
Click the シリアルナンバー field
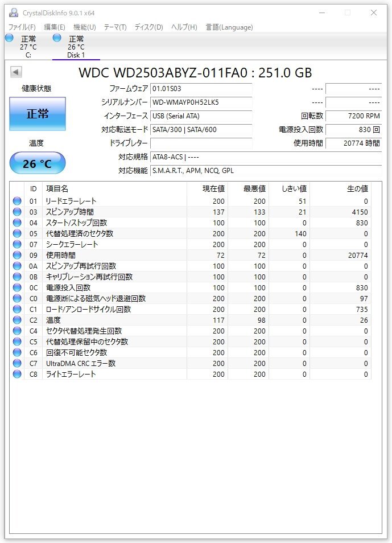pos(201,102)
